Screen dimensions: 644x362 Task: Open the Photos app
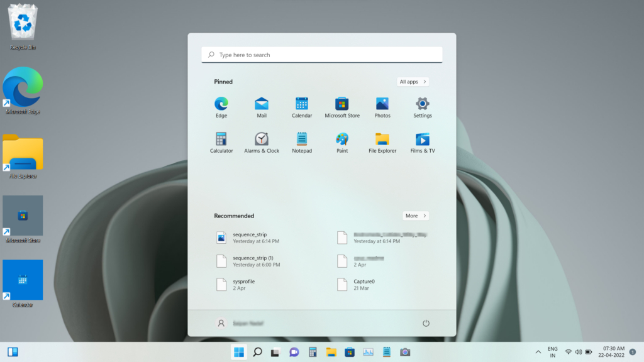382,106
